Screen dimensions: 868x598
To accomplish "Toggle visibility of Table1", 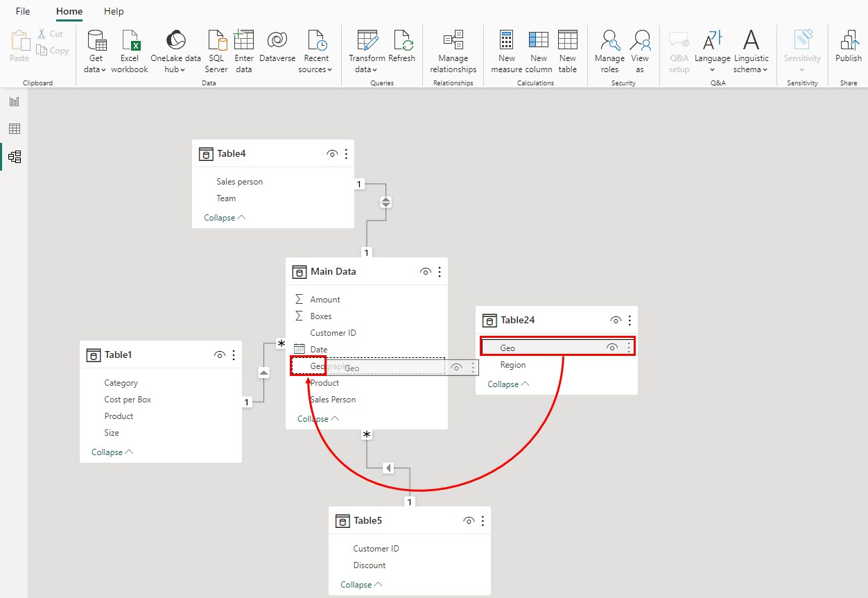I will [x=220, y=355].
